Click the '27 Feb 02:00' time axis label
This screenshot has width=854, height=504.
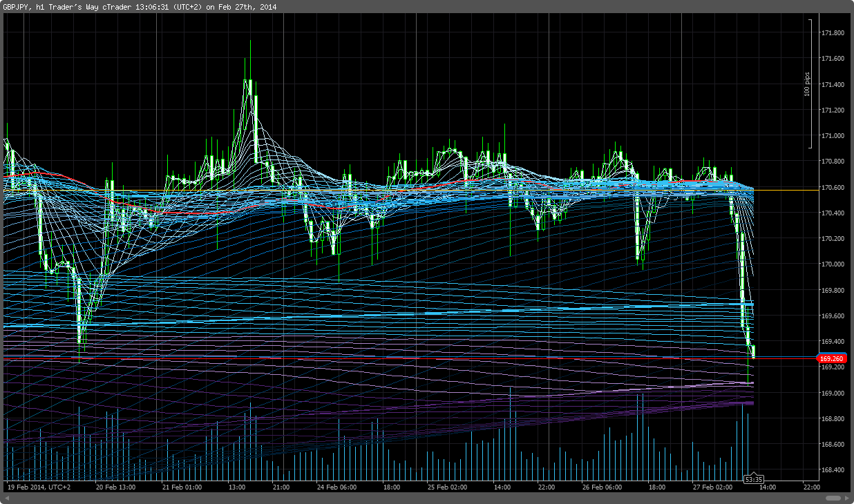point(713,487)
